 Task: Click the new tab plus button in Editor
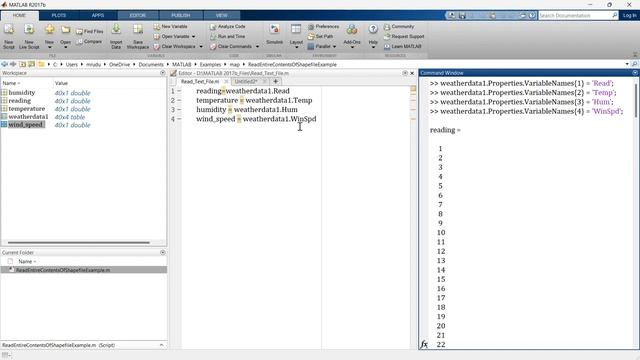276,81
